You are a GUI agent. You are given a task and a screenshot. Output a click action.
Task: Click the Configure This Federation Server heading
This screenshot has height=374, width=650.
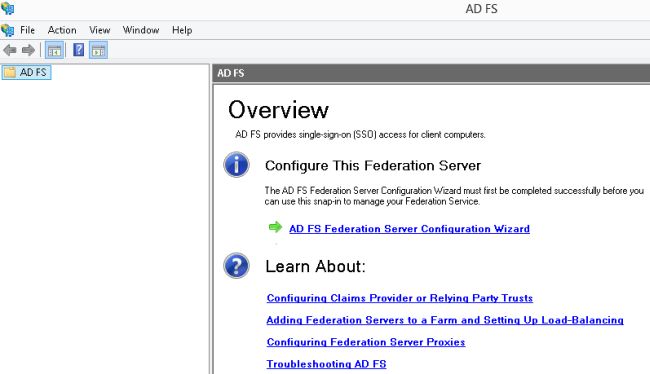coord(373,166)
